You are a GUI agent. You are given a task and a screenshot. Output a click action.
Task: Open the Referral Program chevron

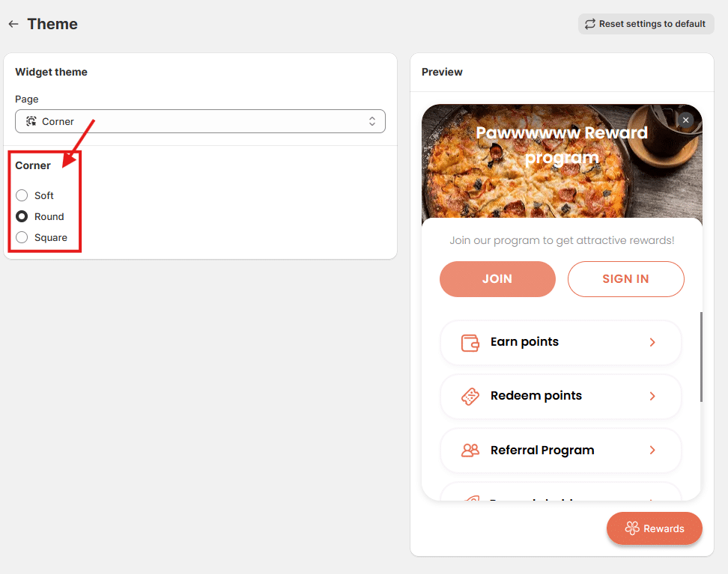coord(652,450)
